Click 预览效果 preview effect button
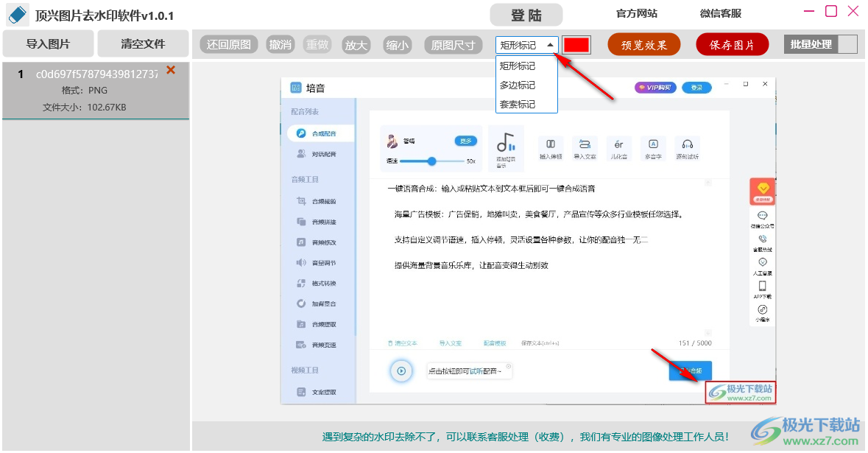This screenshot has height=453, width=868. click(x=643, y=45)
